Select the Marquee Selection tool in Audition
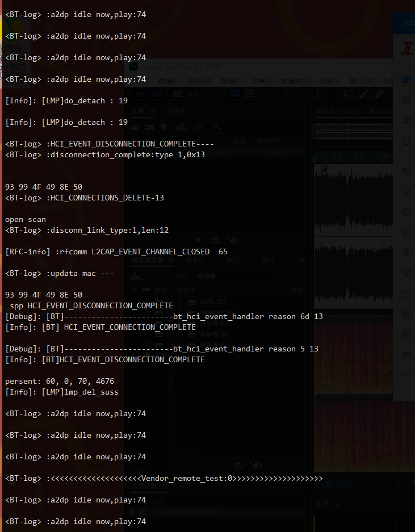 [334, 94]
